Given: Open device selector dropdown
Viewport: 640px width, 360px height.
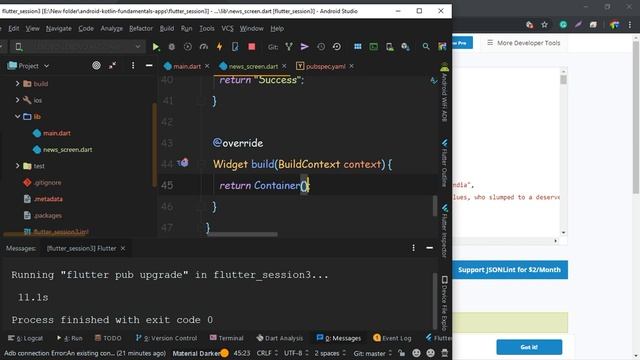Looking at the screenshot, I should (78, 47).
